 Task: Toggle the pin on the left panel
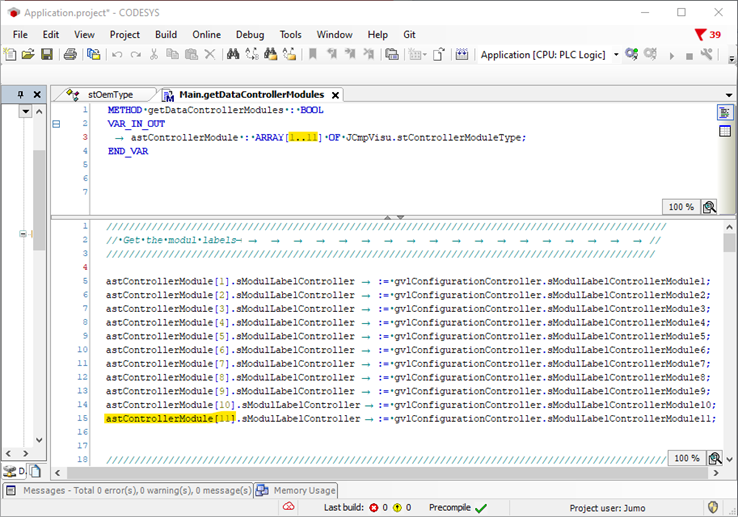(21, 95)
